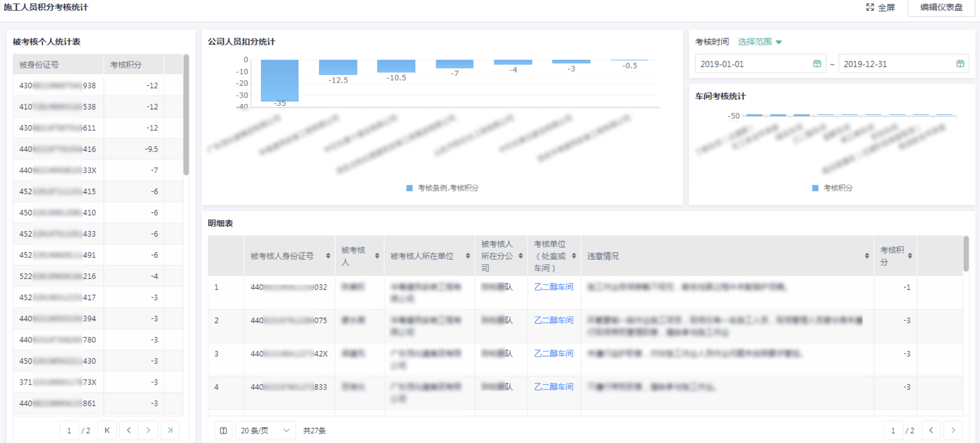Click the start date field 2019-01-01
Viewport: 980px width, 443px height.
point(760,64)
